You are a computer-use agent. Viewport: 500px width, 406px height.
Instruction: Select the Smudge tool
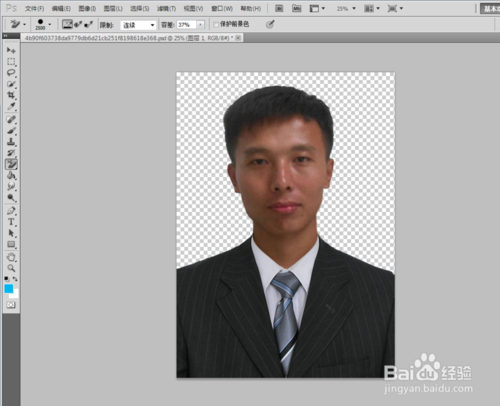[11, 187]
